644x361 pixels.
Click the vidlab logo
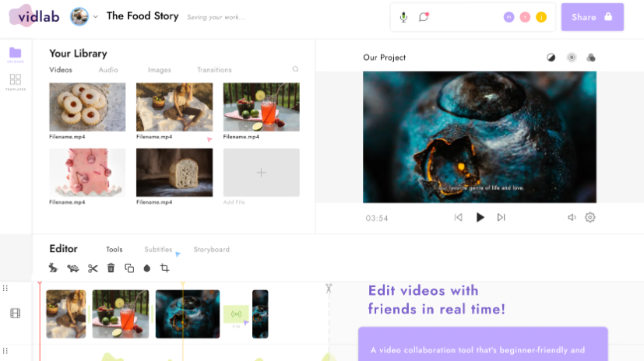tap(34, 16)
